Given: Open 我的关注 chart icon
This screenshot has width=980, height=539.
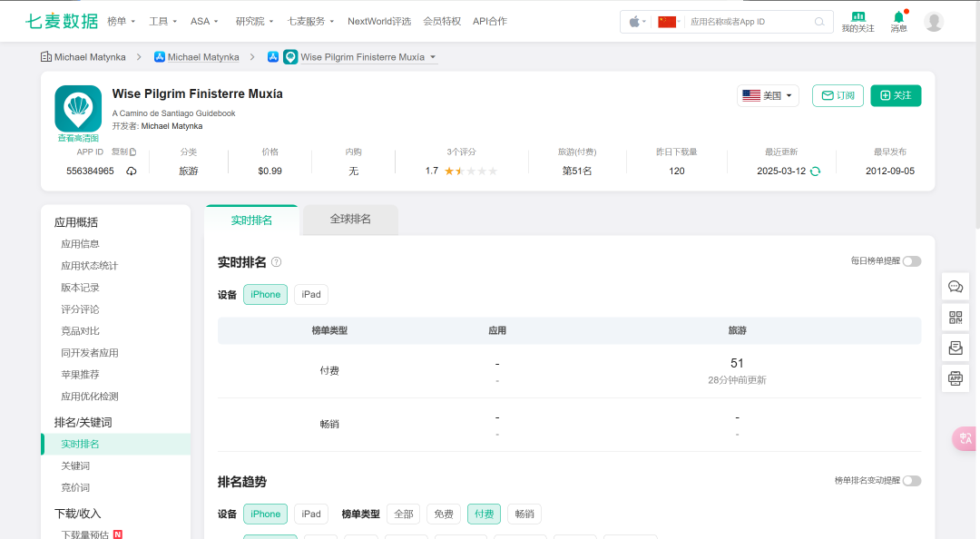Looking at the screenshot, I should [858, 17].
